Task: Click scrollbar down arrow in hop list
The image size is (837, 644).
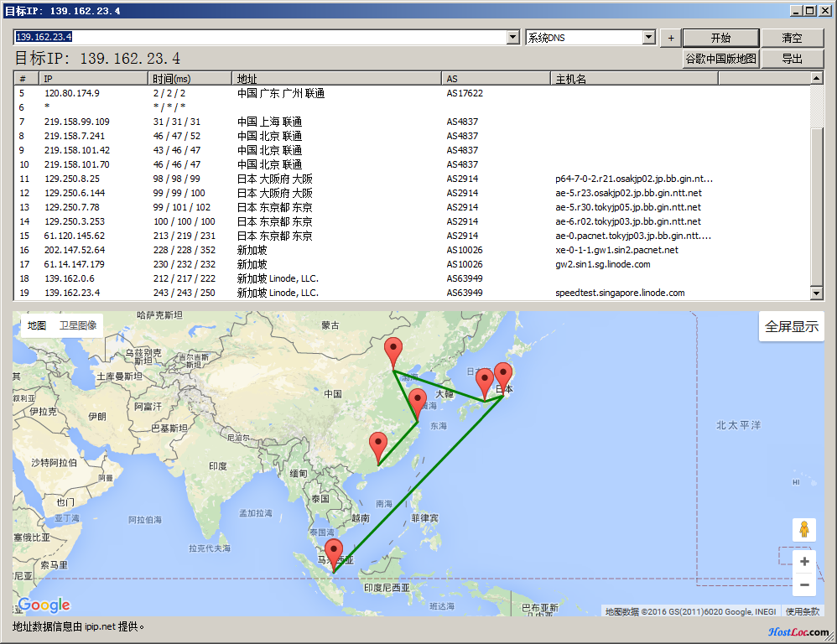Action: 816,293
